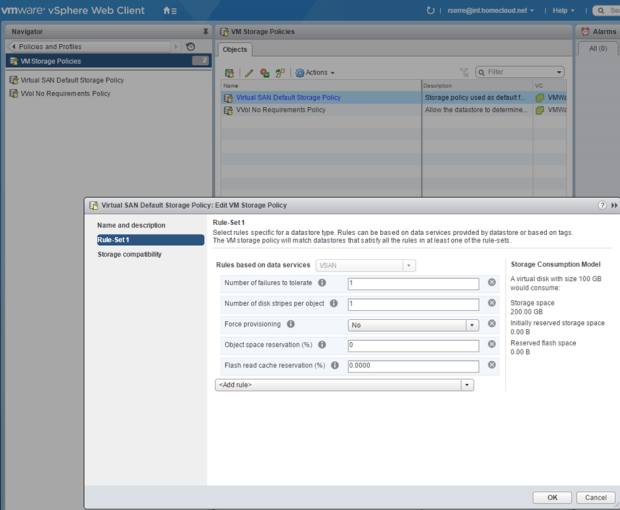Open the Help menu in header
620x510 pixels.
point(563,10)
